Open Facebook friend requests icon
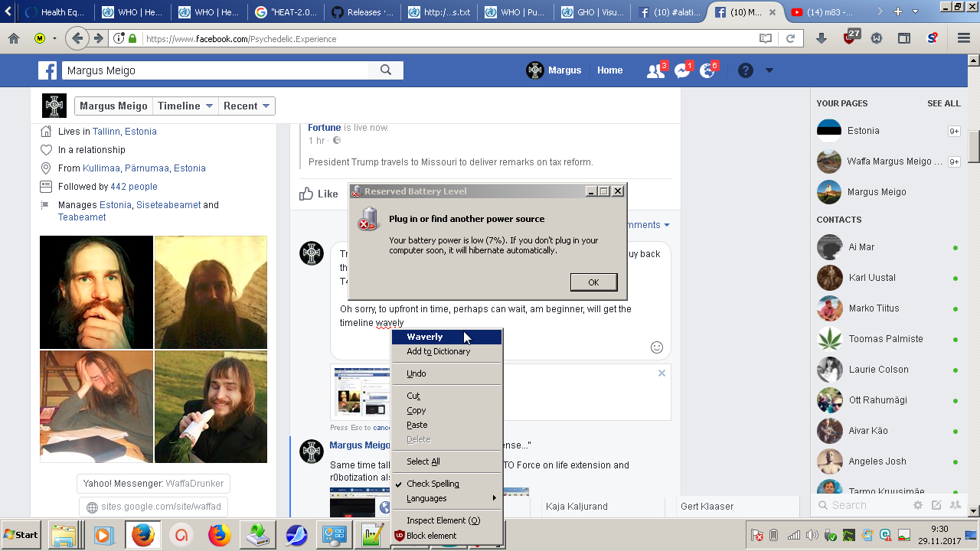Image resolution: width=980 pixels, height=551 pixels. tap(655, 70)
